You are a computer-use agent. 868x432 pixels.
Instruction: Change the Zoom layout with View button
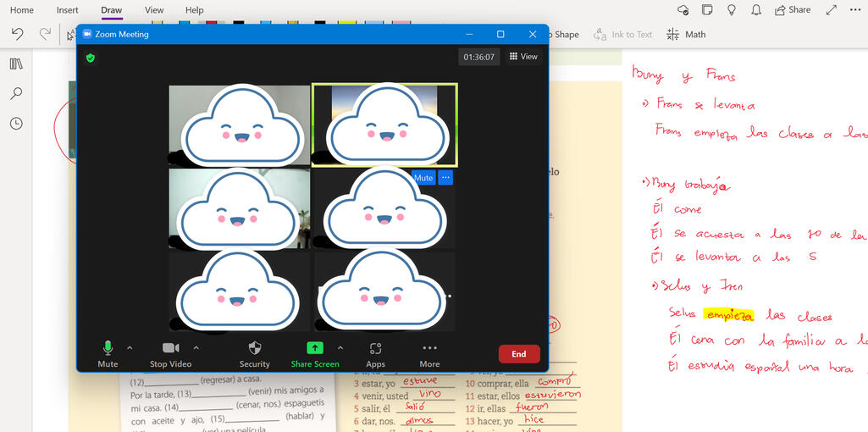pos(522,57)
